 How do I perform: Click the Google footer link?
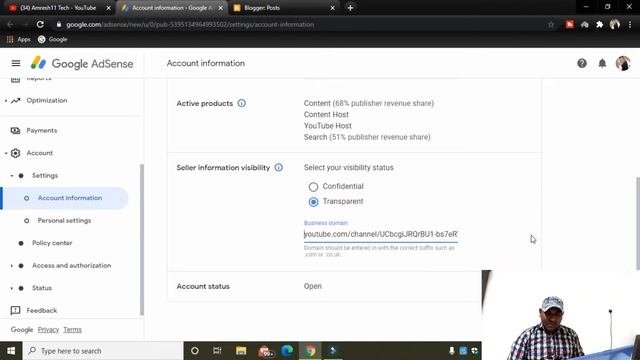click(x=22, y=329)
